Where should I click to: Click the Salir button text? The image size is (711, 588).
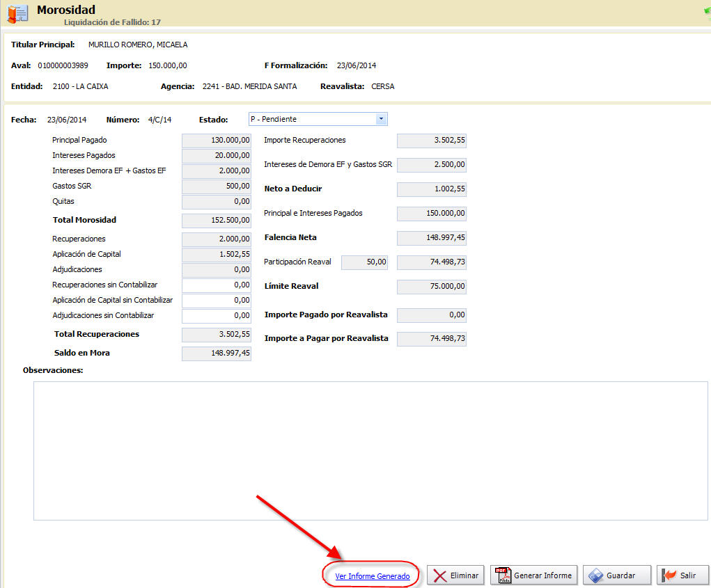tap(688, 575)
